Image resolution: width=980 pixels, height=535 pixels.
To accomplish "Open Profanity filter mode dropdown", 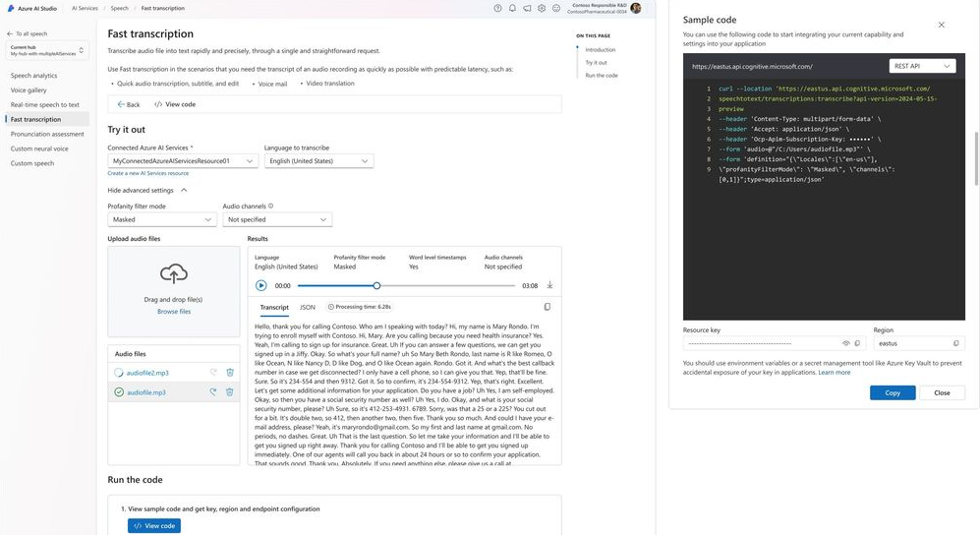I will coord(162,219).
